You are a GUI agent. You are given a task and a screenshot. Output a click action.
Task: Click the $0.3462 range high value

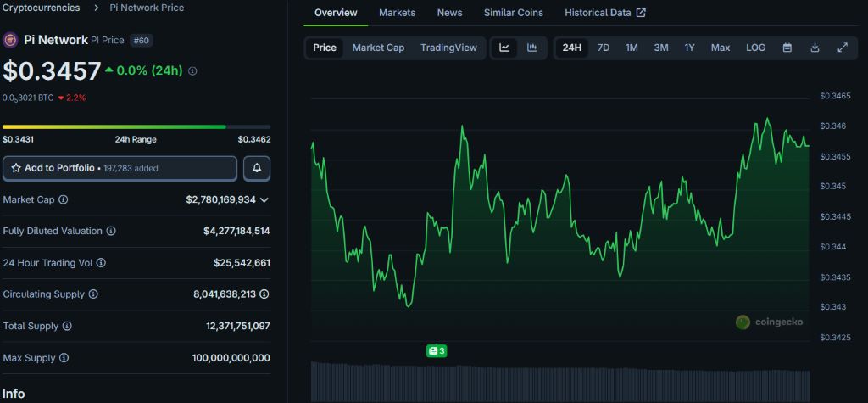(254, 139)
